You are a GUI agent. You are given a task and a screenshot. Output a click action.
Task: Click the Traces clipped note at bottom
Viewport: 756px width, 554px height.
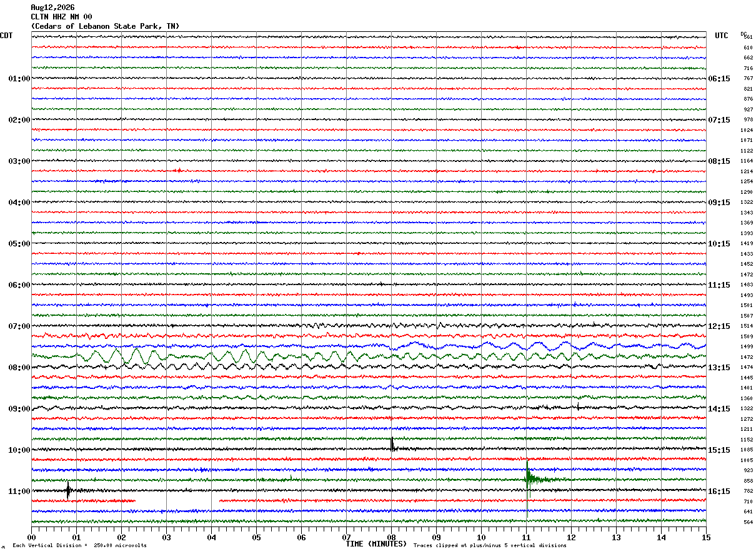490,546
